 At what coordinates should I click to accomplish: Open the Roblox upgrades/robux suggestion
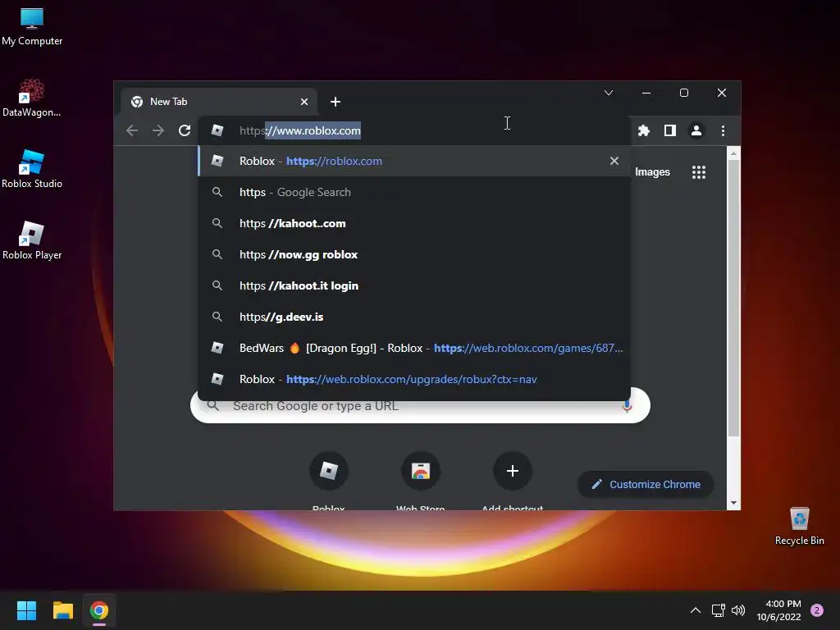(414, 379)
